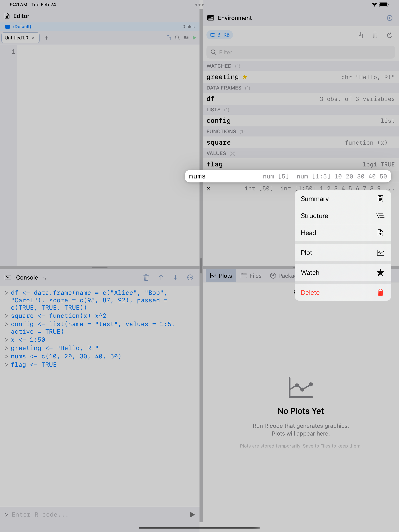Open the add-snippet/outline icon in editor toolbar
The width and height of the screenshot is (399, 532).
pos(186,38)
